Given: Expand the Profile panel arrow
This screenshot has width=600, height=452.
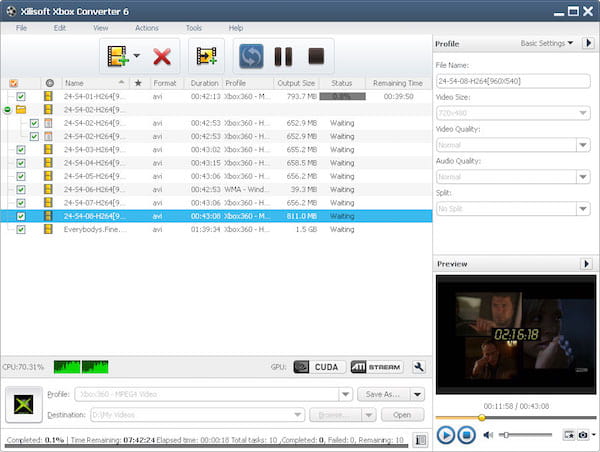Looking at the screenshot, I should (x=589, y=43).
